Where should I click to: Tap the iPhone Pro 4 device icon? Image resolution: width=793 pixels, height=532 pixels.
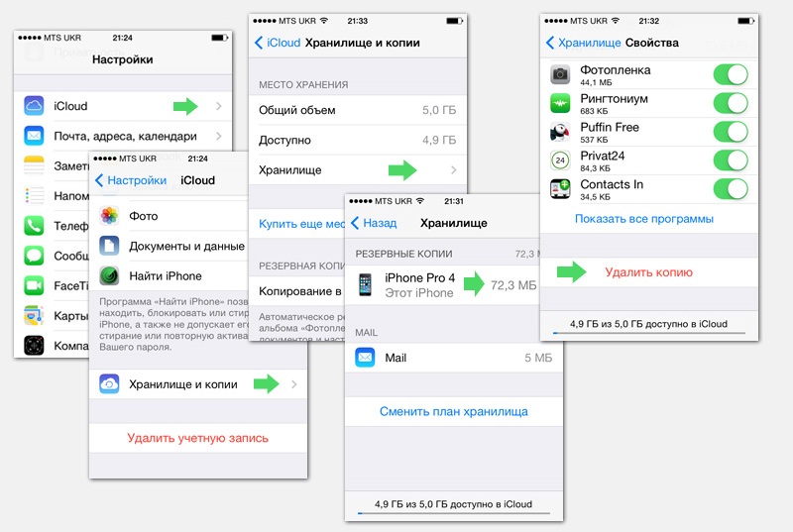(x=365, y=284)
